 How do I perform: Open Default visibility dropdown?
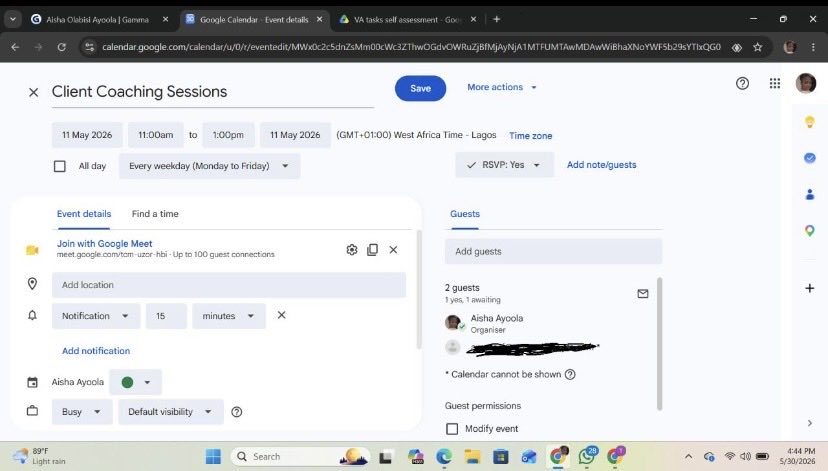[171, 412]
